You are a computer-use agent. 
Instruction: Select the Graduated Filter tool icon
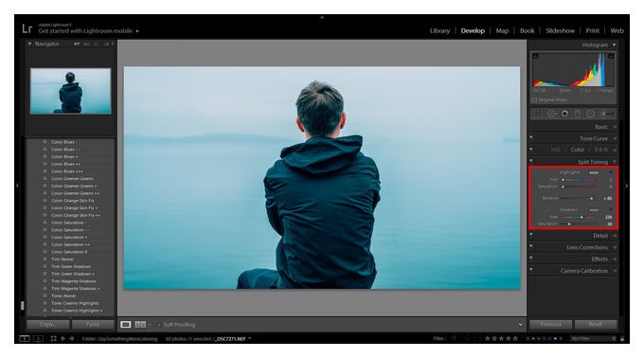pos(577,114)
